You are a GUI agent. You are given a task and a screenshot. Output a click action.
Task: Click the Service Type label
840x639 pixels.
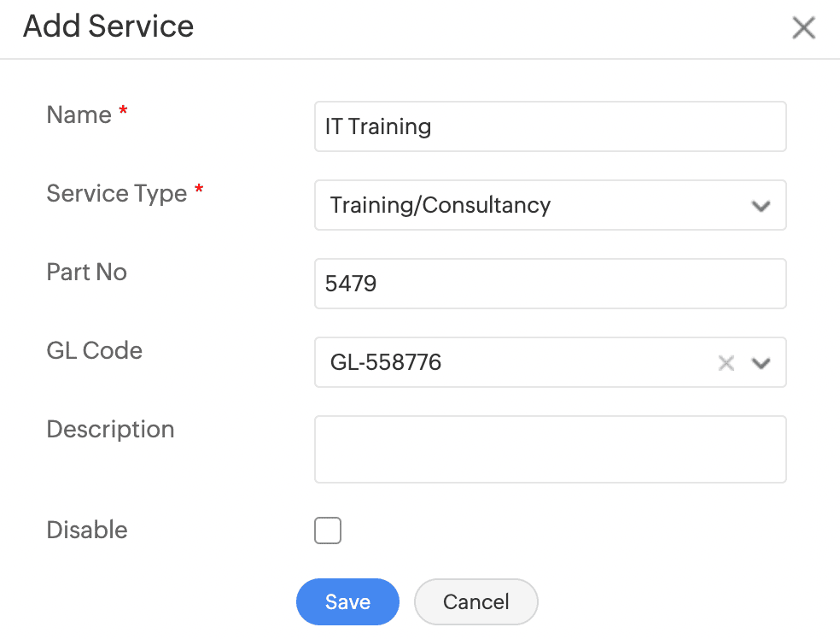117,194
